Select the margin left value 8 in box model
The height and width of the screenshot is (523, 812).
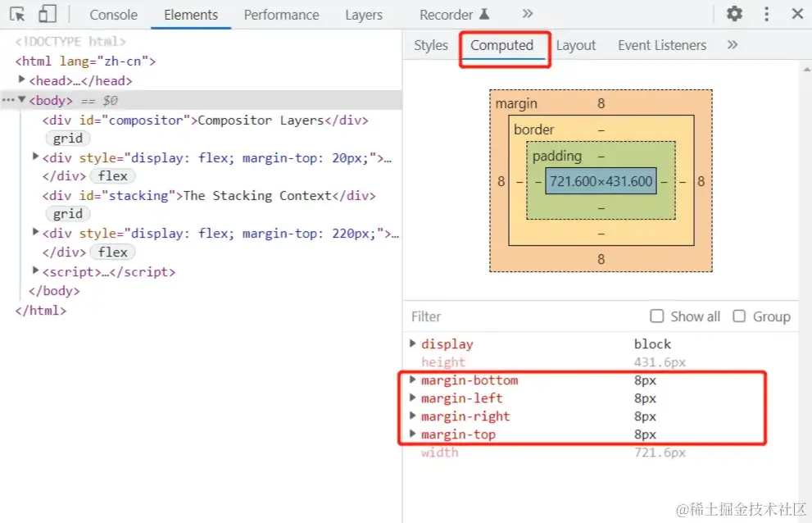click(501, 181)
